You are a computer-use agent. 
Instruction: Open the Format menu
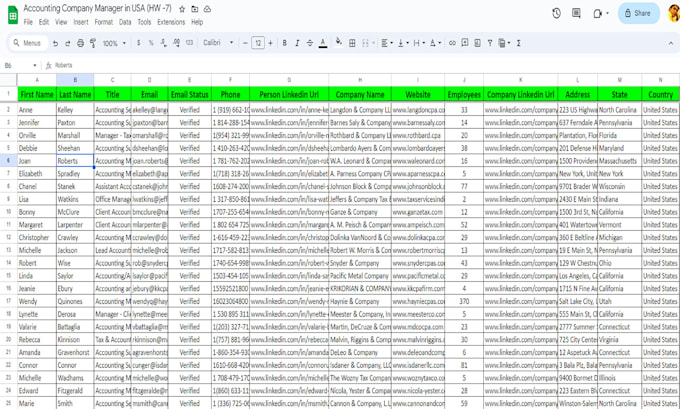point(104,22)
